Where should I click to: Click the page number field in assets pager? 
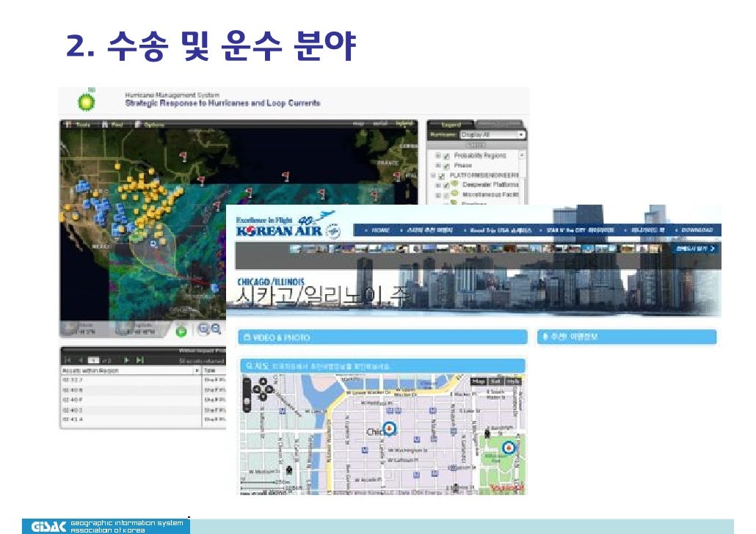tap(93, 360)
